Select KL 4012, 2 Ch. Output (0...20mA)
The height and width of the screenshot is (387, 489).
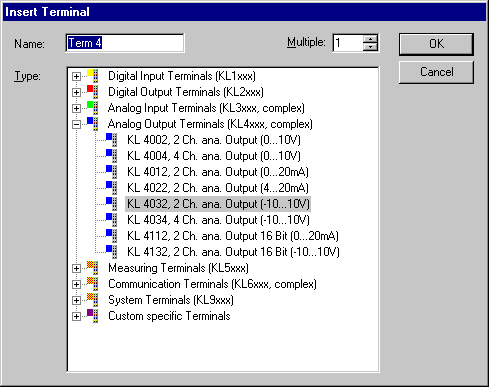[218, 172]
